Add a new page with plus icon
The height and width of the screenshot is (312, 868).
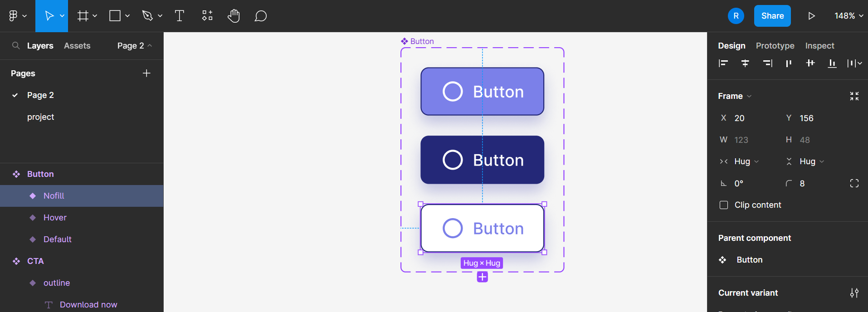146,73
